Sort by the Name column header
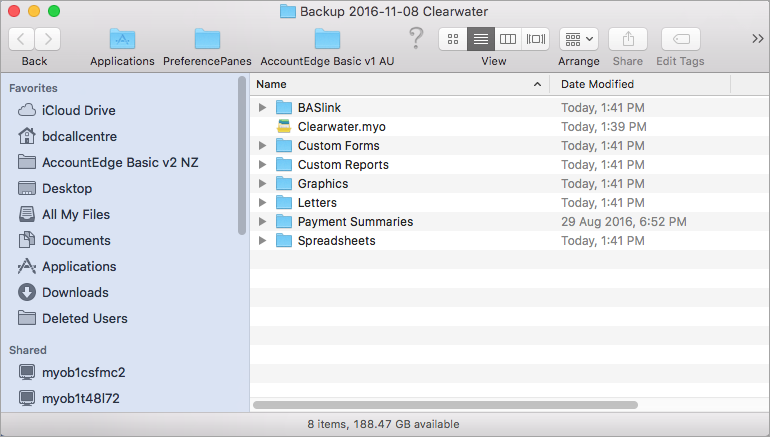This screenshot has height=437, width=770. click(x=398, y=84)
